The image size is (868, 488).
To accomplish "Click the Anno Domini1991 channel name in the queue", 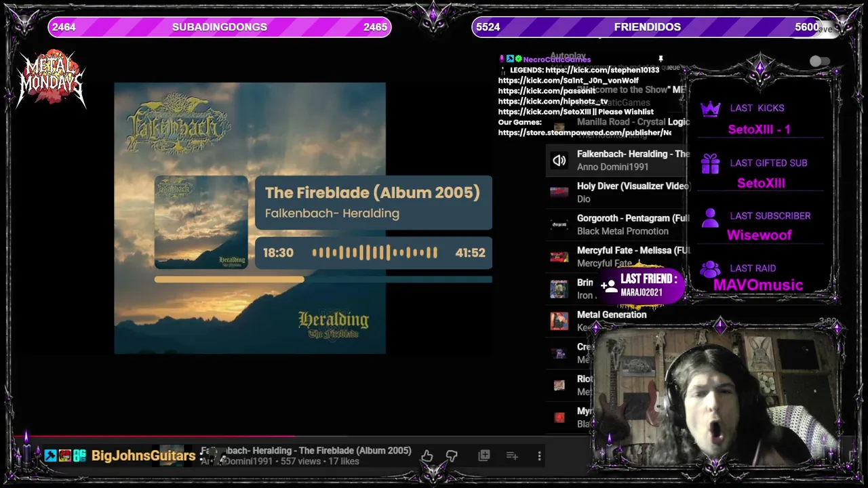I will (613, 167).
